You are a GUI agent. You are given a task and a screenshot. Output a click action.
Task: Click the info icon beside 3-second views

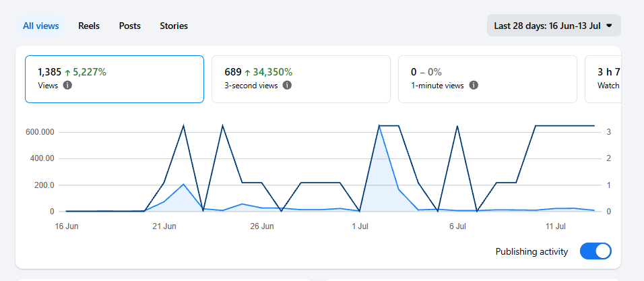pos(288,86)
